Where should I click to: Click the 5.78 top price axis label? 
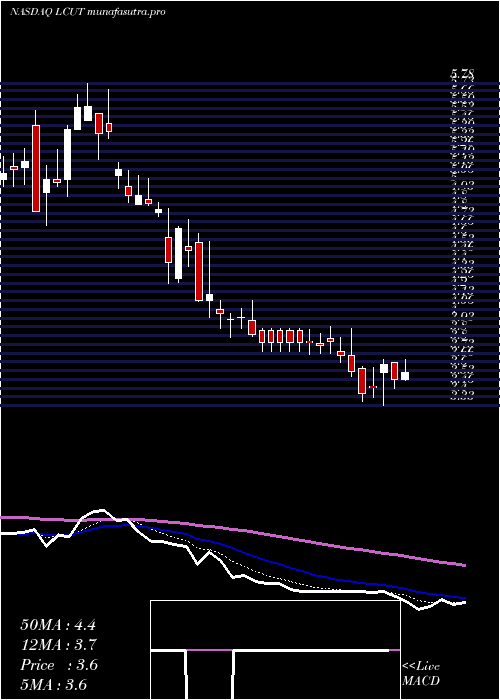tap(462, 74)
